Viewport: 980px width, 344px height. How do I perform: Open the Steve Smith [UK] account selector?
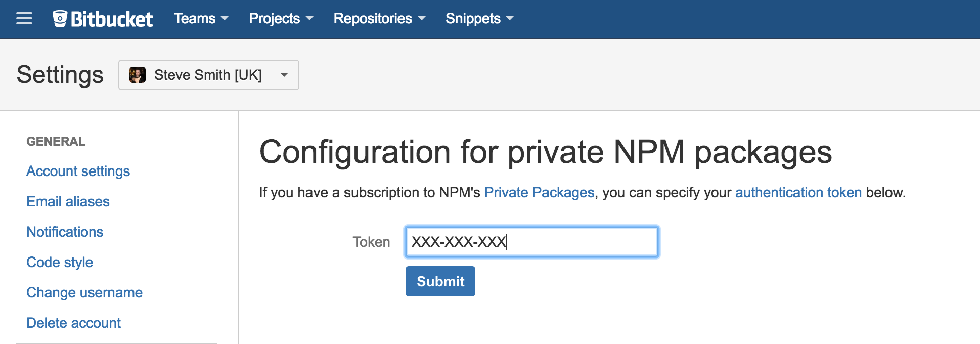point(208,75)
